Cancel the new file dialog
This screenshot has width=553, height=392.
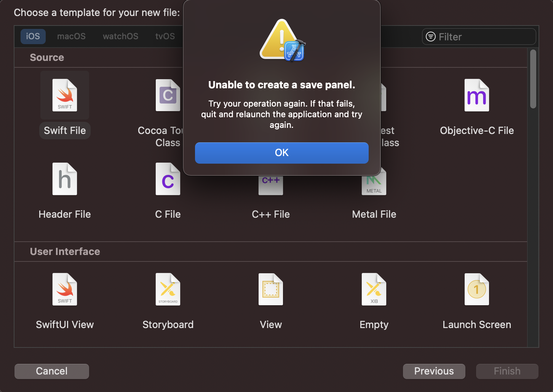[x=51, y=371]
